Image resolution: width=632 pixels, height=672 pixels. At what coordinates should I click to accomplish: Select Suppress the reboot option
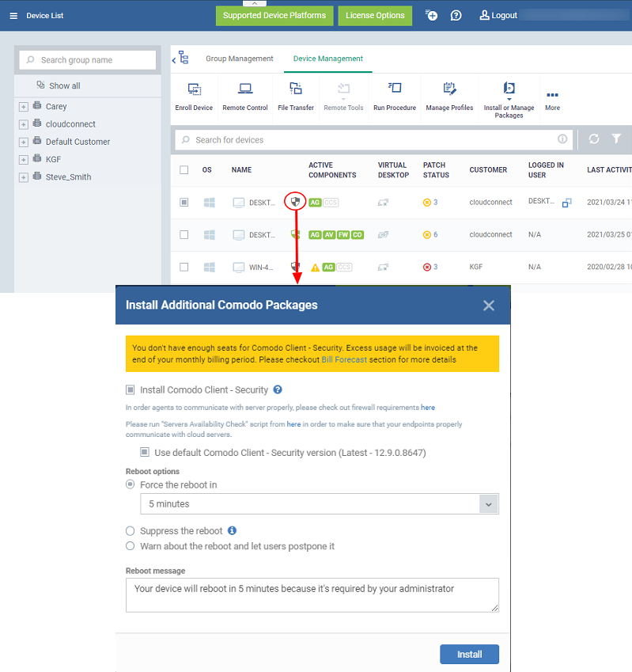pyautogui.click(x=131, y=531)
